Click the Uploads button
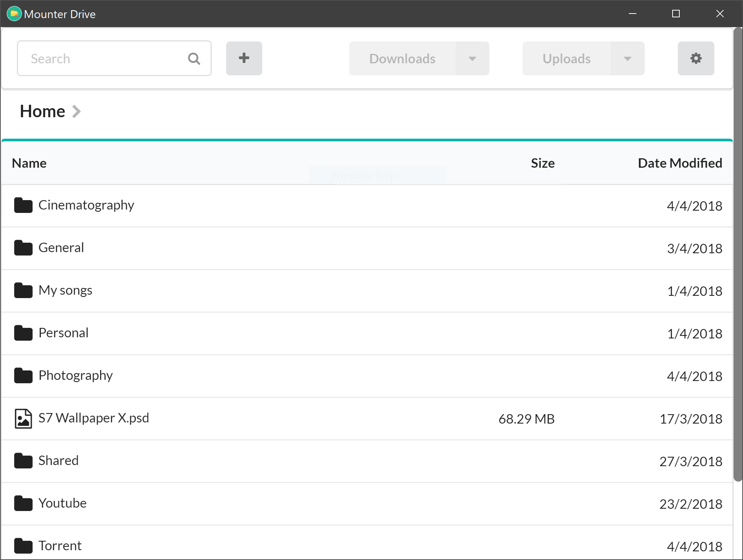This screenshot has width=743, height=560. coord(566,59)
